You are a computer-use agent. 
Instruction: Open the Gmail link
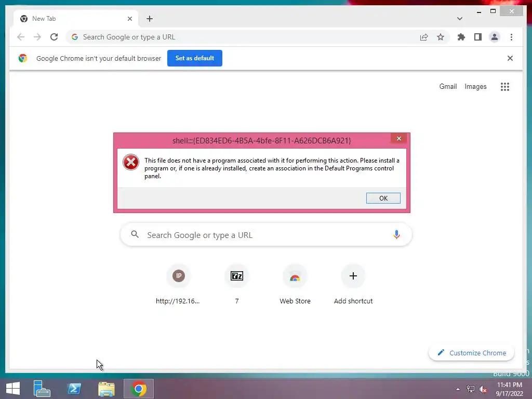pos(448,87)
